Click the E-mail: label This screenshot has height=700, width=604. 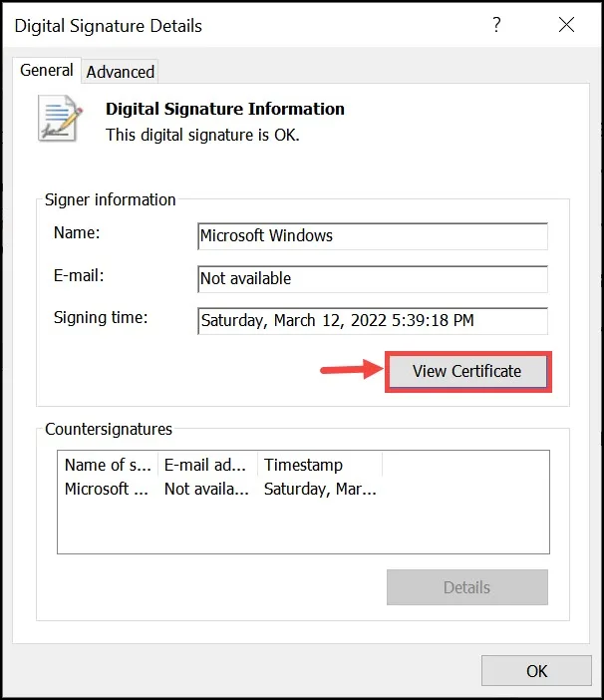tap(79, 275)
